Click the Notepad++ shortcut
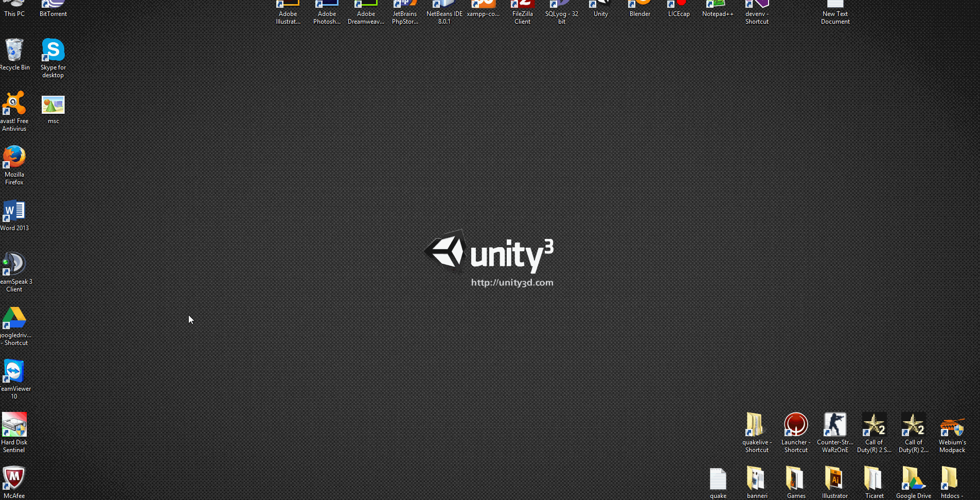 tap(718, 9)
